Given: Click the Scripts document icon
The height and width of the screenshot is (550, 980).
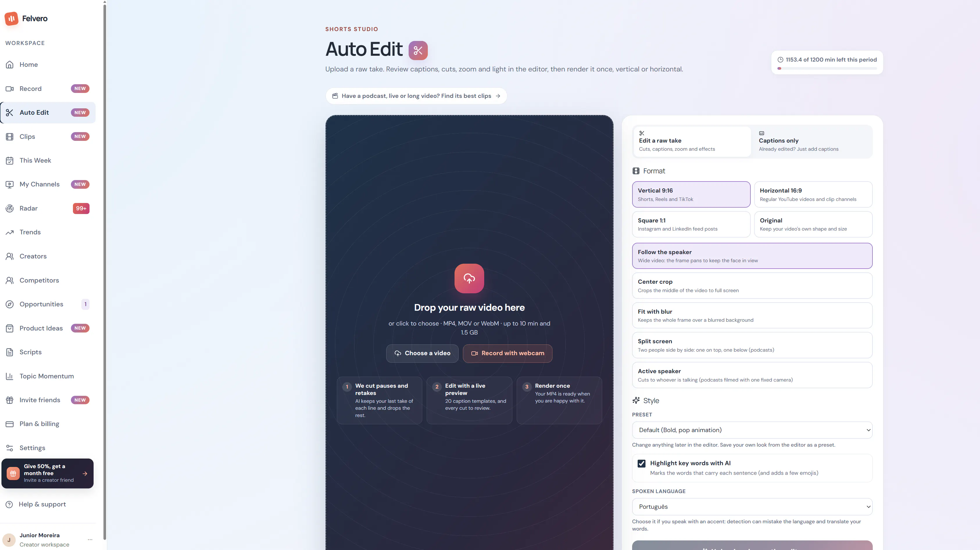Looking at the screenshot, I should pyautogui.click(x=10, y=352).
